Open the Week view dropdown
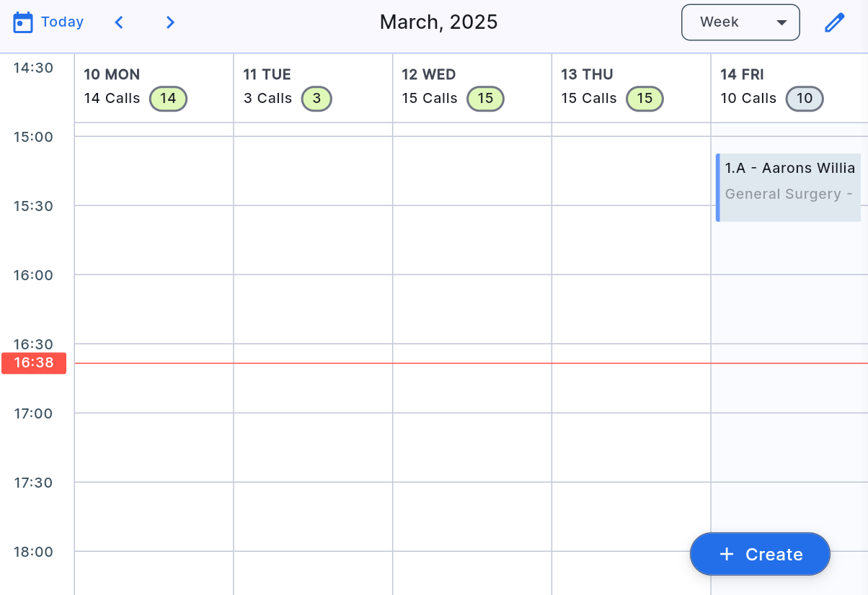The width and height of the screenshot is (868, 595). point(740,22)
